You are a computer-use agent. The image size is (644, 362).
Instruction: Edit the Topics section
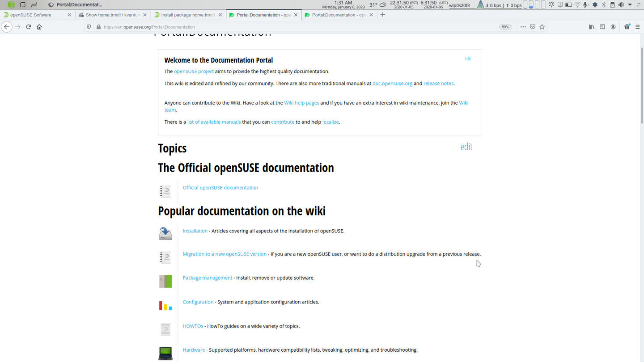pos(466,147)
